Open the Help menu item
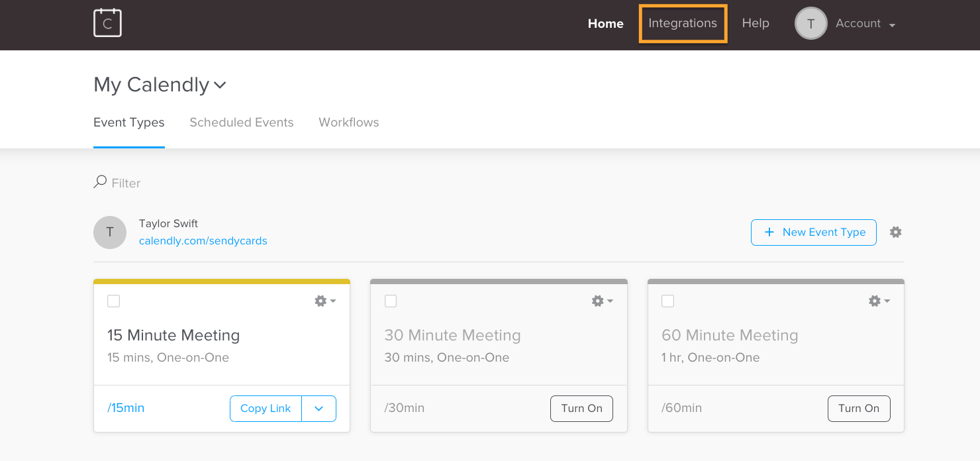 pyautogui.click(x=756, y=23)
